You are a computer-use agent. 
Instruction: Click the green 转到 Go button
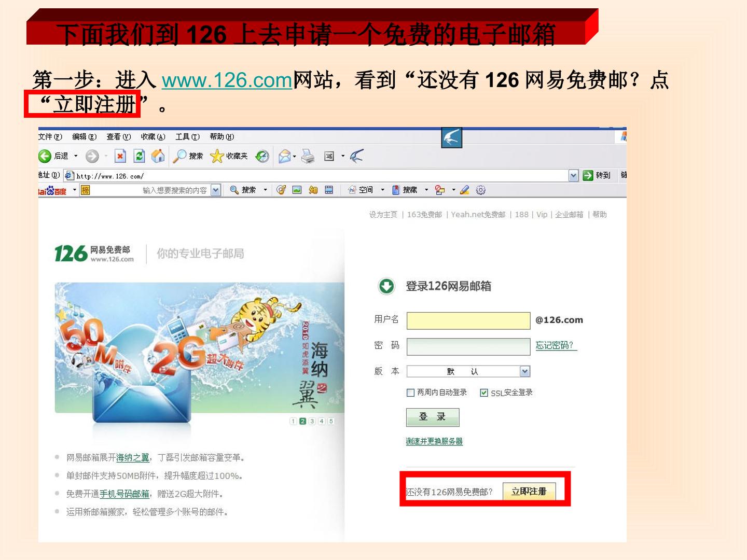click(597, 175)
